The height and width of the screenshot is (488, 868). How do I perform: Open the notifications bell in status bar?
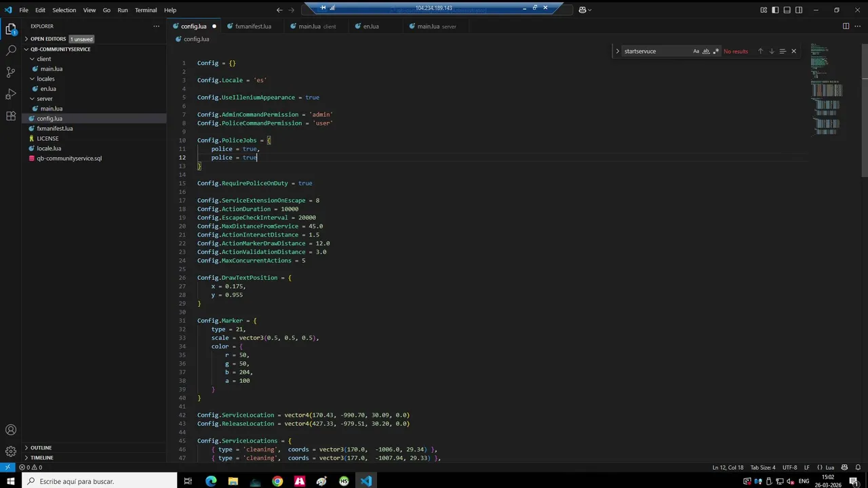click(859, 467)
